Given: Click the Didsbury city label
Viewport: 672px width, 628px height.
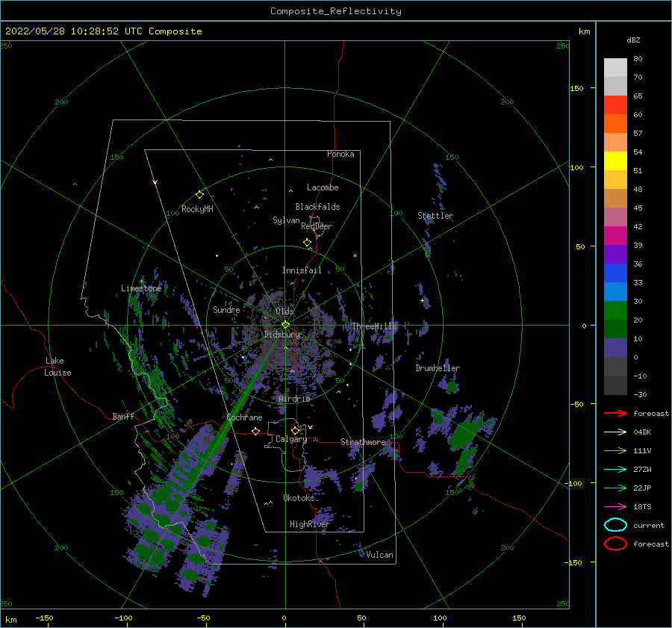Looking at the screenshot, I should click(x=282, y=335).
